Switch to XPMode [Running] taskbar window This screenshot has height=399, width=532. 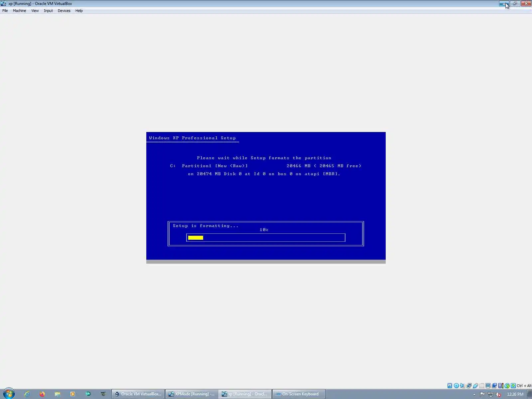(x=192, y=394)
